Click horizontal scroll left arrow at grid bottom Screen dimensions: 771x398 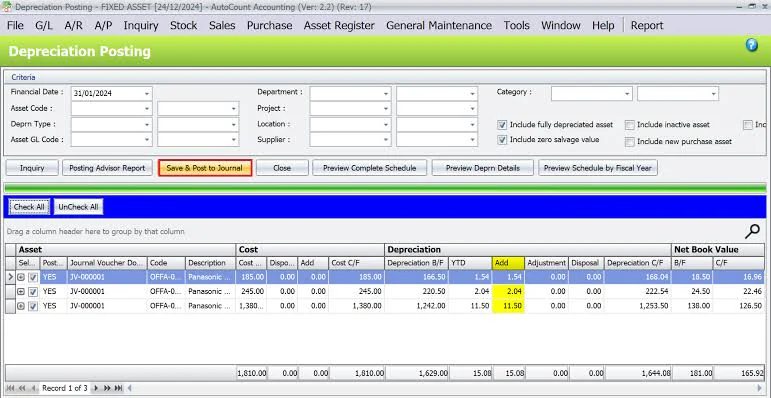tap(130, 388)
